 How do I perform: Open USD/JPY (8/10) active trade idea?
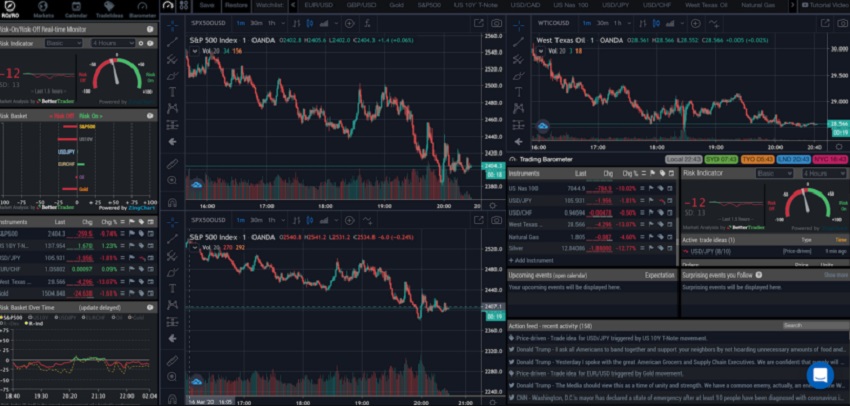(713, 251)
